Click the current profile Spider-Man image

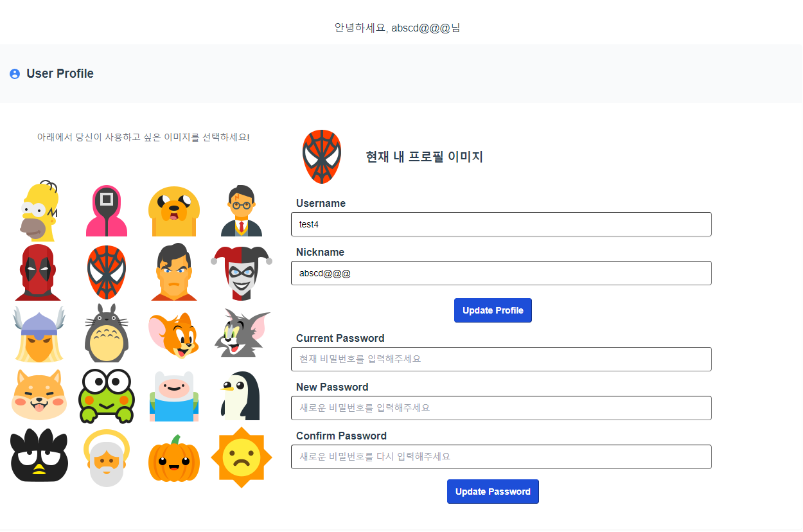[x=322, y=157]
